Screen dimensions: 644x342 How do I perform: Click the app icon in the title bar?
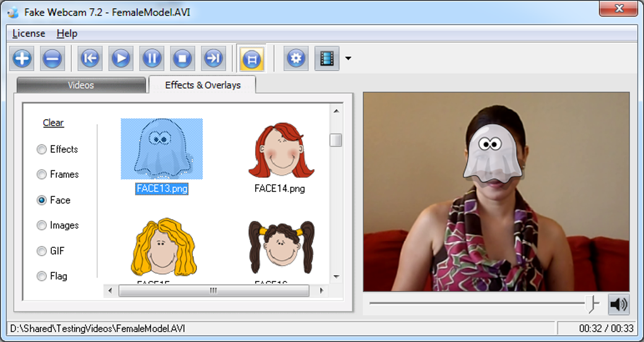pyautogui.click(x=13, y=12)
